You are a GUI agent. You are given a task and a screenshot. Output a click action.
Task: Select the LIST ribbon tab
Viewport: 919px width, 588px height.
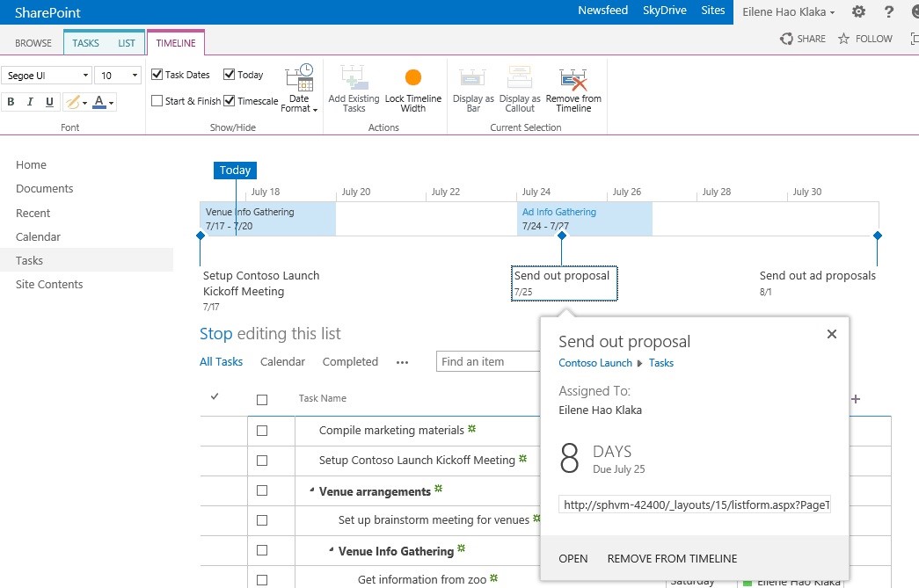[126, 41]
